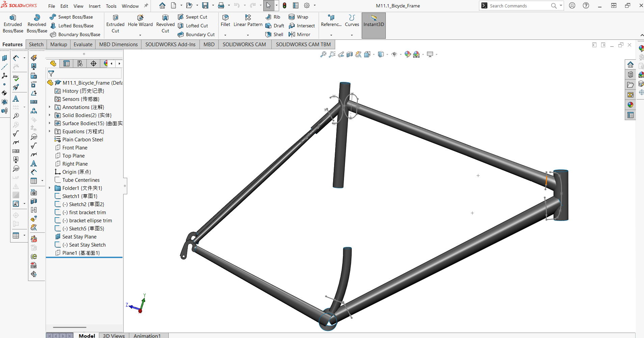
Task: Open the Hole Wizard dropdown arrow
Action: click(140, 35)
